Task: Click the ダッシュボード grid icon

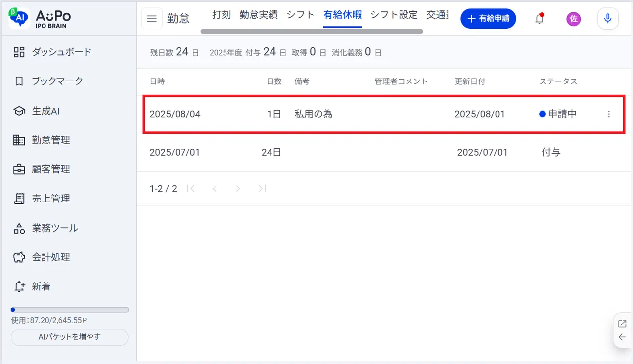Action: [19, 52]
